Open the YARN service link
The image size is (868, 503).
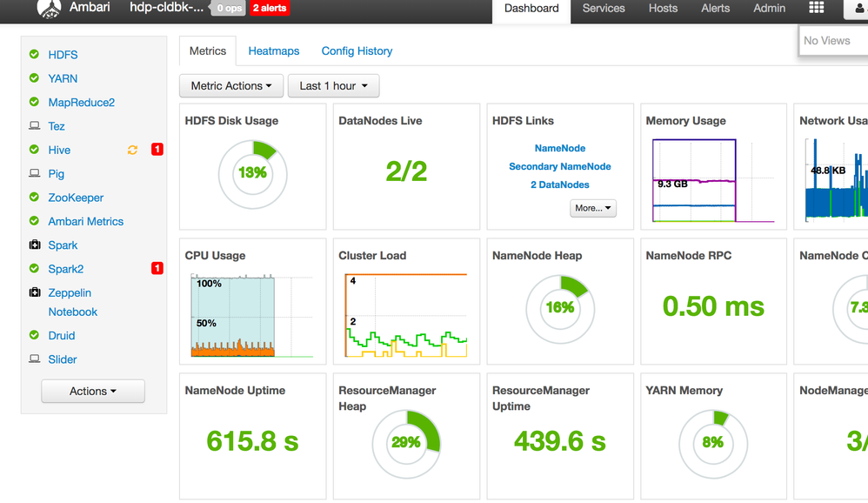pyautogui.click(x=63, y=78)
